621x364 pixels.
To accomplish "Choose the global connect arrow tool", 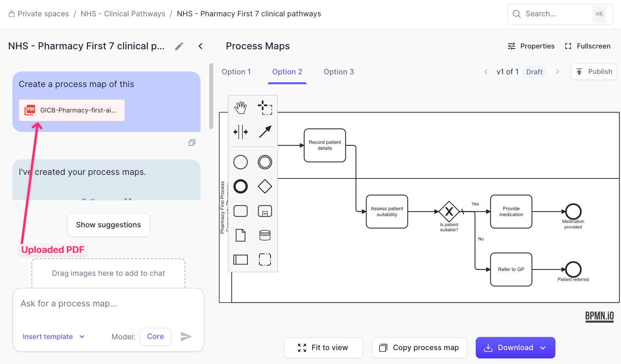I will tap(265, 132).
